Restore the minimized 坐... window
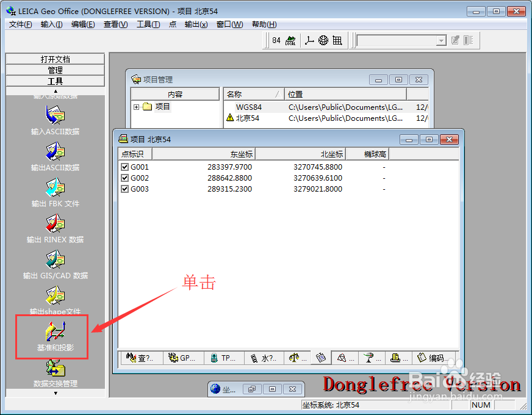This screenshot has width=532, height=415. [251, 389]
